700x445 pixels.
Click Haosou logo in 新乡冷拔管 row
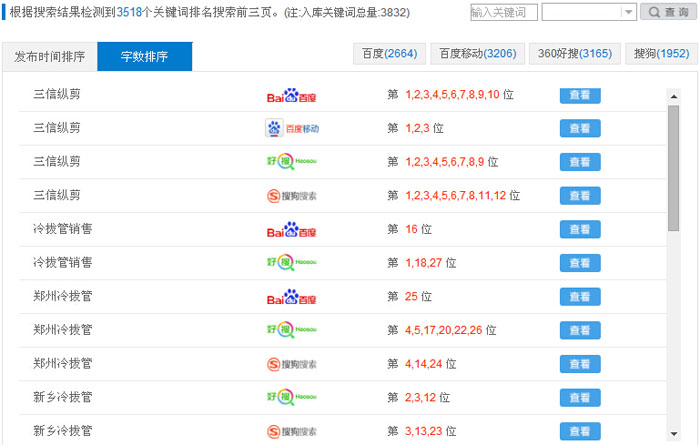[x=292, y=397]
